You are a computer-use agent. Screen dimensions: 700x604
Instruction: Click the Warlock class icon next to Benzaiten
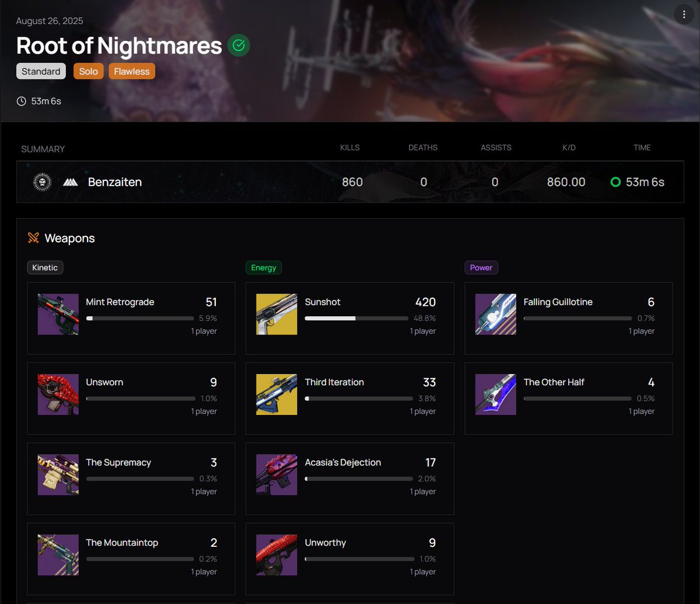(x=70, y=182)
